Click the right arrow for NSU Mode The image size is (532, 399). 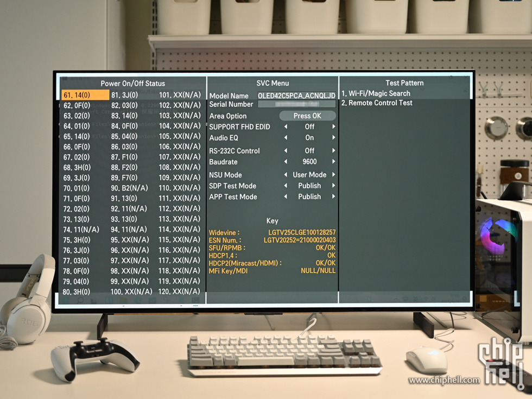tap(334, 175)
